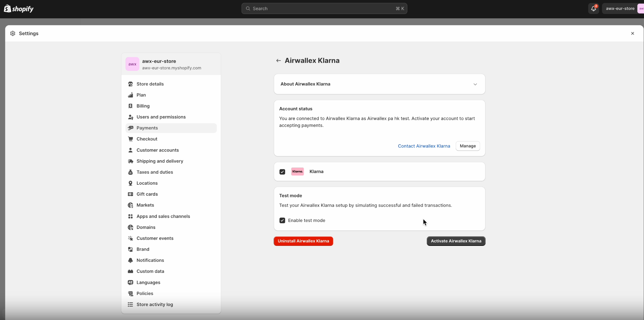This screenshot has height=320, width=644.
Task: Open the notifications bell icon
Action: tap(593, 8)
